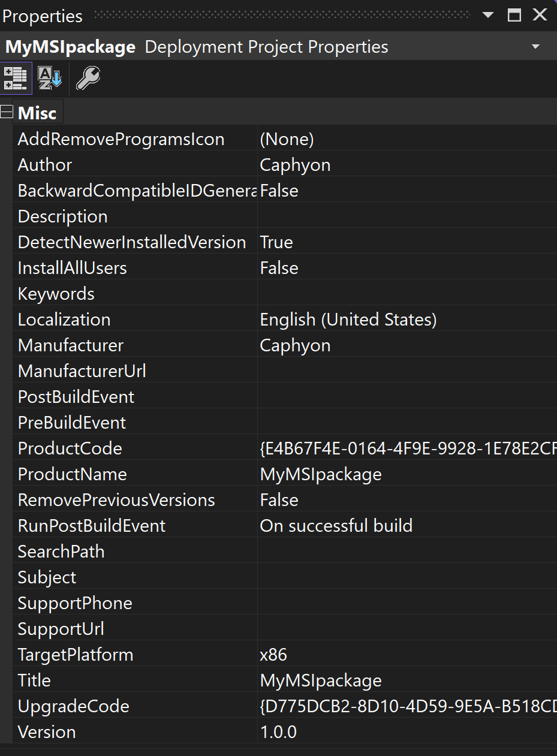Open Properties window position menu arrow
Screen dimensions: 557x756
[x=488, y=15]
